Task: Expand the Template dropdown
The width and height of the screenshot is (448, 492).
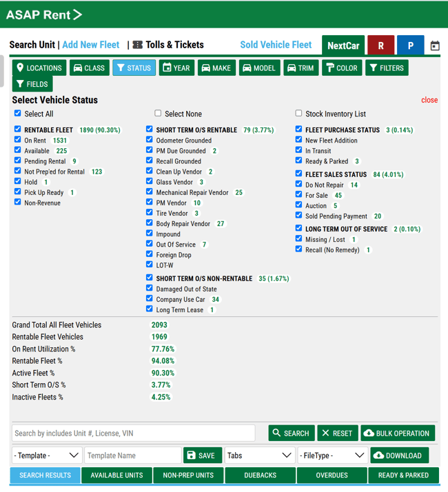Action: pos(46,455)
